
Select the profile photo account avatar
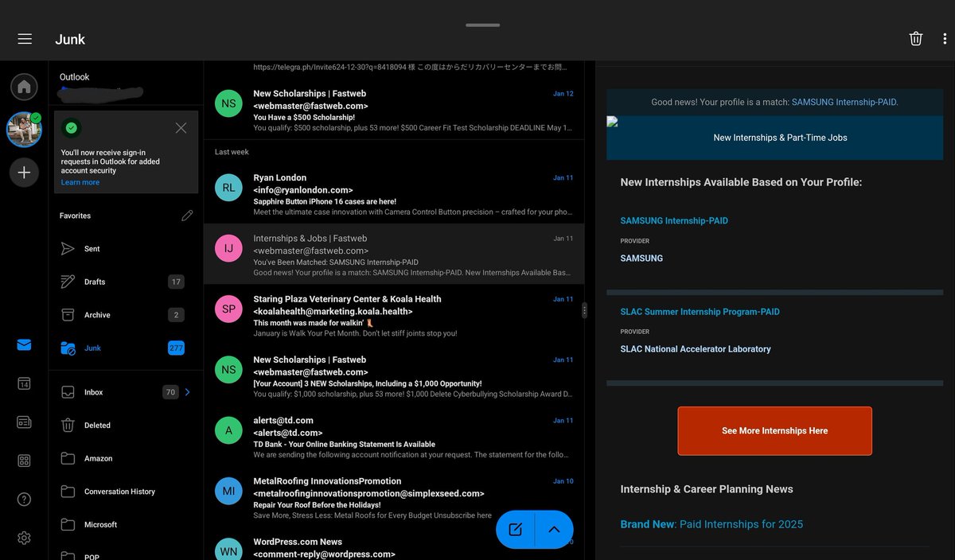tap(24, 130)
